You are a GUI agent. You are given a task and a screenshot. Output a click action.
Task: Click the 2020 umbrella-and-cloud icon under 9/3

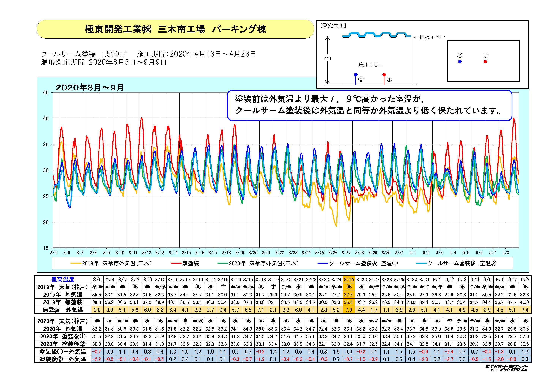[462, 321]
